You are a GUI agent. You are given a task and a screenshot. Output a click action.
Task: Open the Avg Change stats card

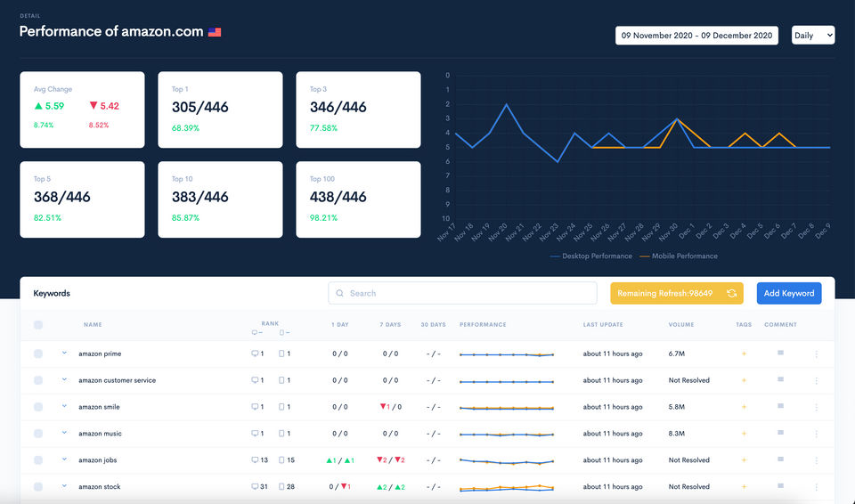(82, 110)
